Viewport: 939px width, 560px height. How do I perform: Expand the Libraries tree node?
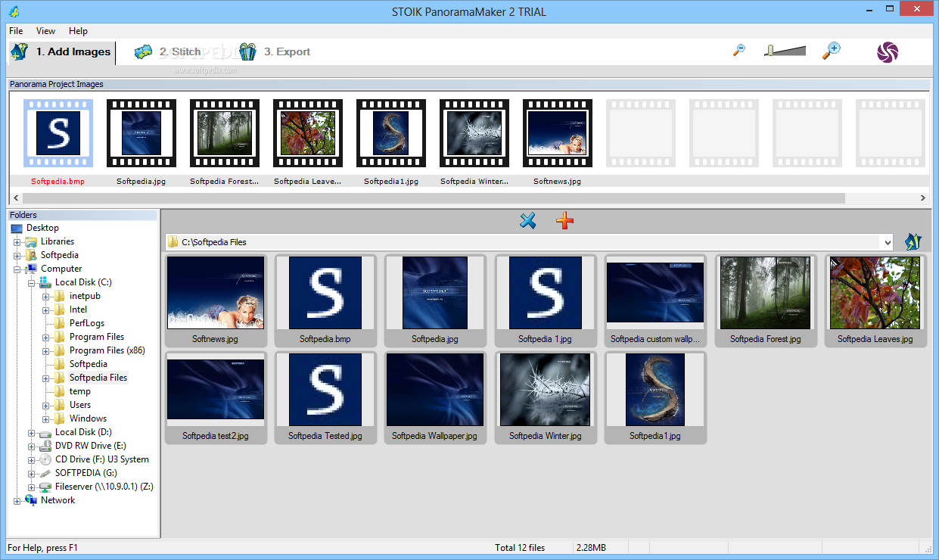pyautogui.click(x=17, y=242)
